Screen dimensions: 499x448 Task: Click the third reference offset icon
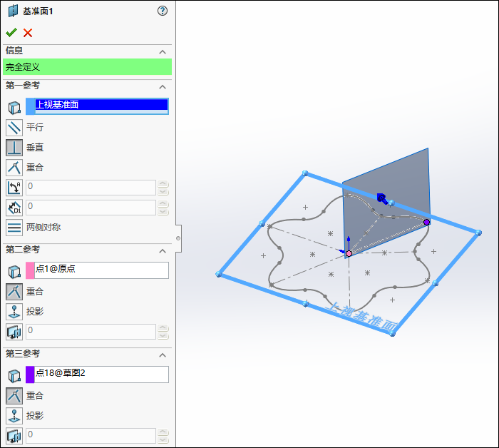tap(14, 436)
